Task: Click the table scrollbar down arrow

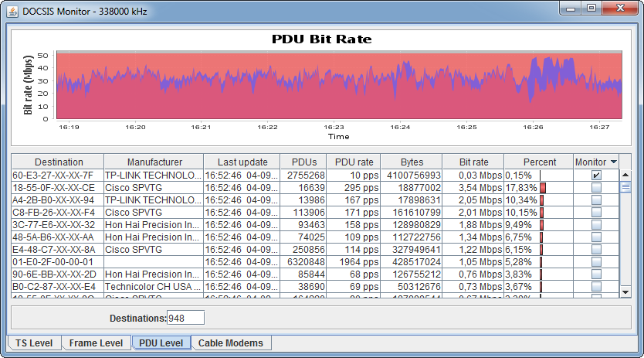Action: 625,292
